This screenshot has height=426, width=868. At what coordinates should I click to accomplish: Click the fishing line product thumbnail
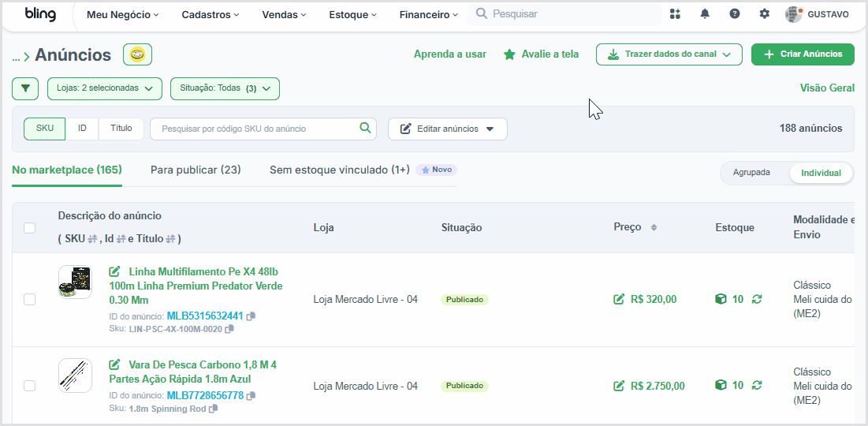[75, 282]
